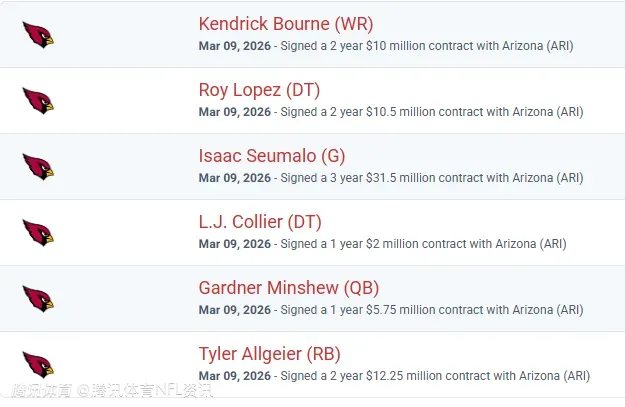Open Tyler Allgeier (RB) player link

click(270, 354)
